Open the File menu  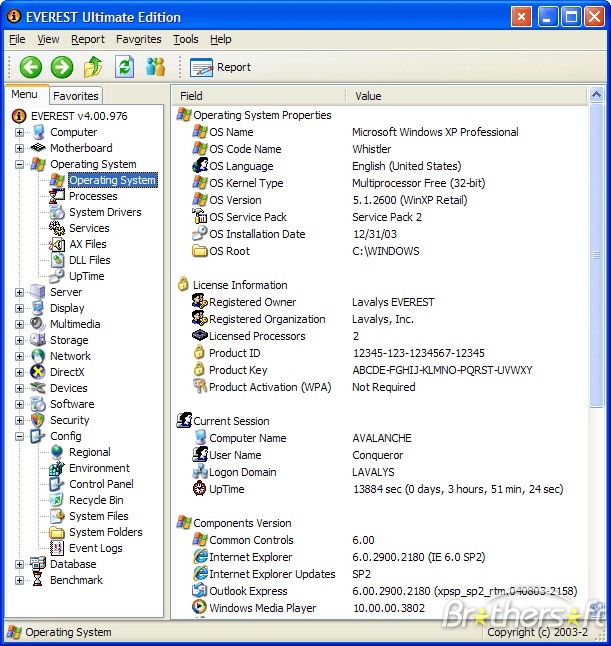17,39
